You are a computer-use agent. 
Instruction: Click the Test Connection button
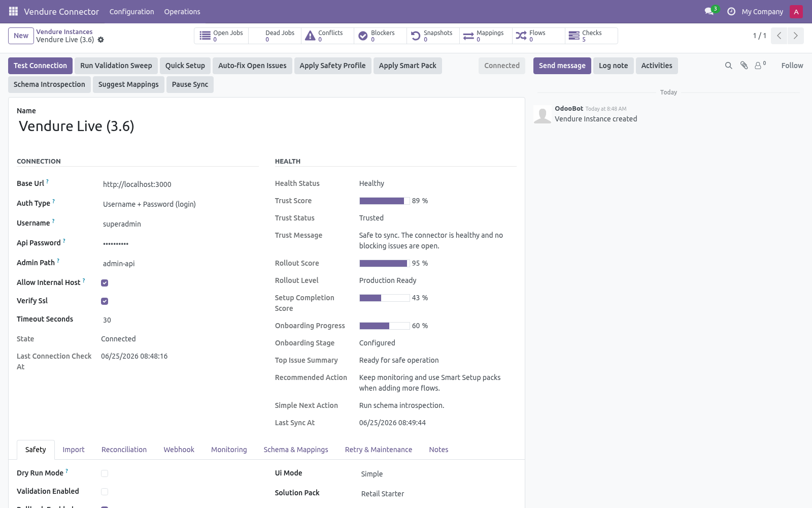pyautogui.click(x=40, y=66)
